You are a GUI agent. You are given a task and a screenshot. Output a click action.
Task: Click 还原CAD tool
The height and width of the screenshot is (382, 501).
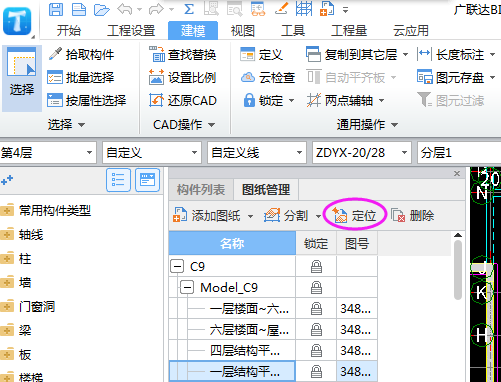(x=183, y=100)
